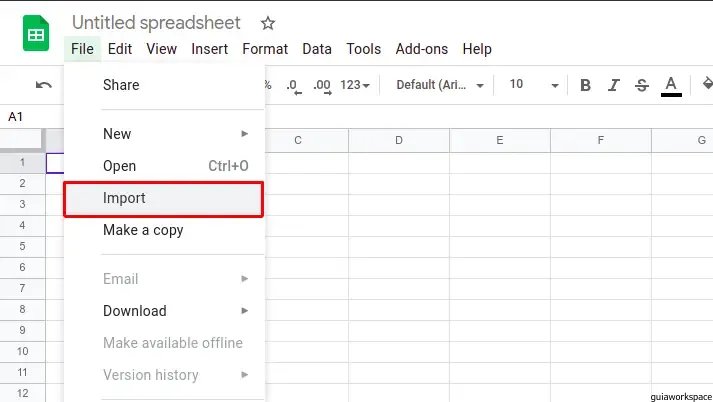713x402 pixels.
Task: Choose Make a copy menu entry
Action: (143, 230)
